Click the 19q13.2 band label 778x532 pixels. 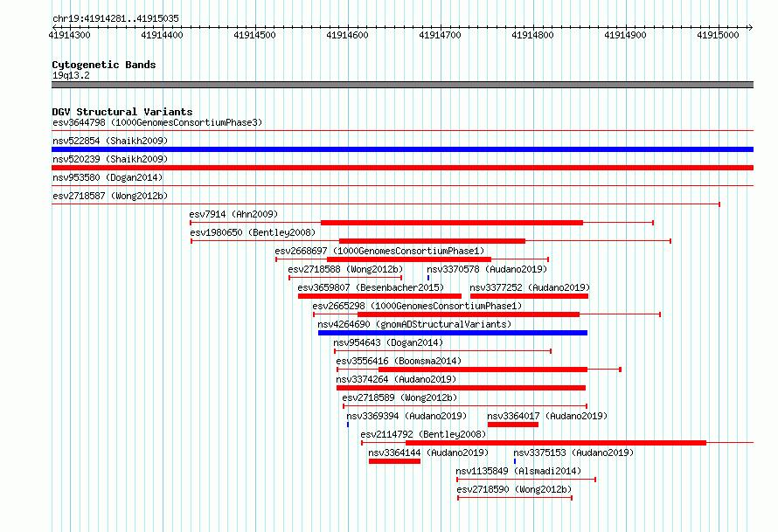71,75
